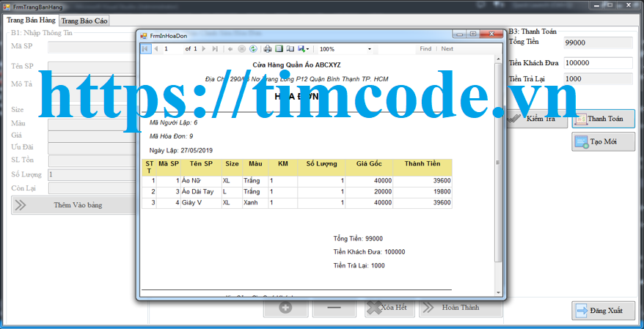Click the current page number field
644x329 pixels.
(173, 49)
